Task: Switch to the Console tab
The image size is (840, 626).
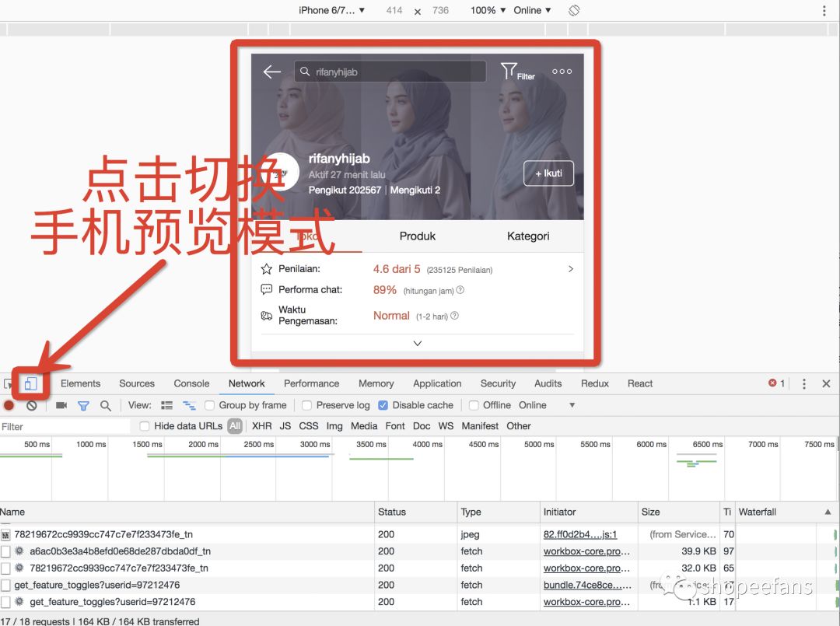Action: pos(191,383)
